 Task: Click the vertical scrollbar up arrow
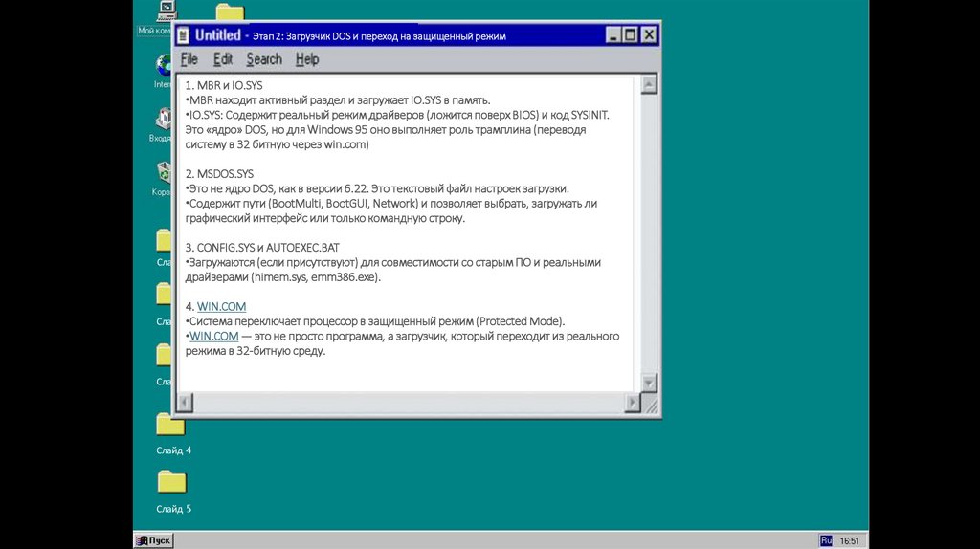pyautogui.click(x=649, y=84)
